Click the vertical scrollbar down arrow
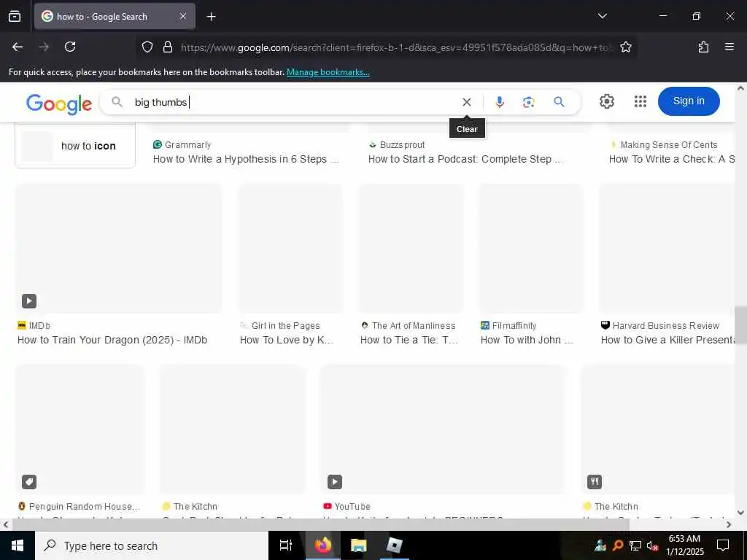This screenshot has width=747, height=560. coord(740,513)
